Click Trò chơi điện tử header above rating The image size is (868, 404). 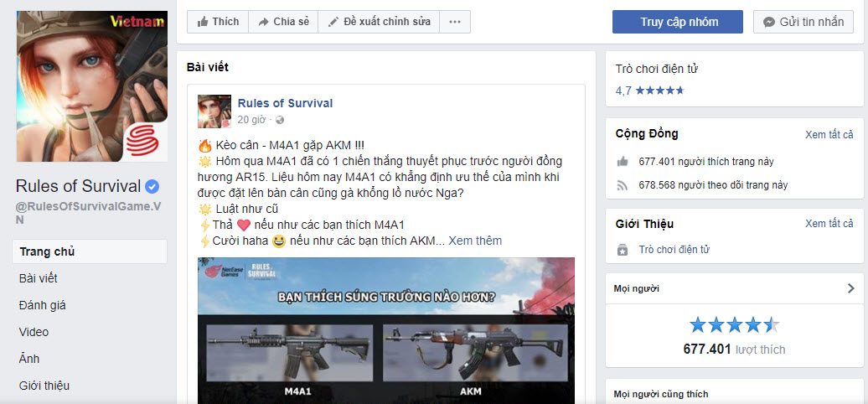point(657,70)
